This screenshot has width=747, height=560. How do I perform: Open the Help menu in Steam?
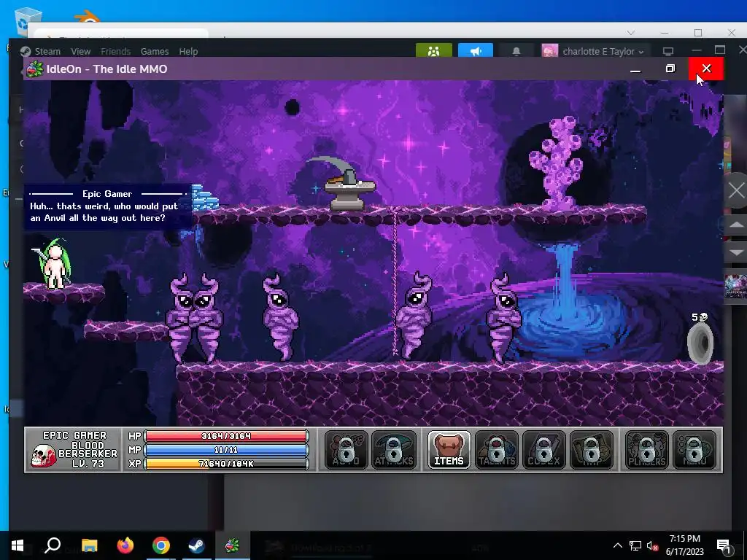(188, 52)
